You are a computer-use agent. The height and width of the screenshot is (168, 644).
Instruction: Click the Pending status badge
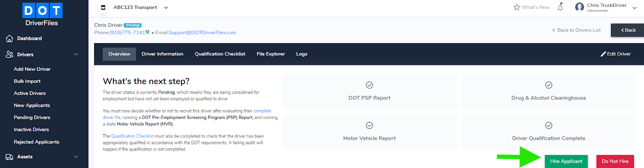click(x=132, y=25)
